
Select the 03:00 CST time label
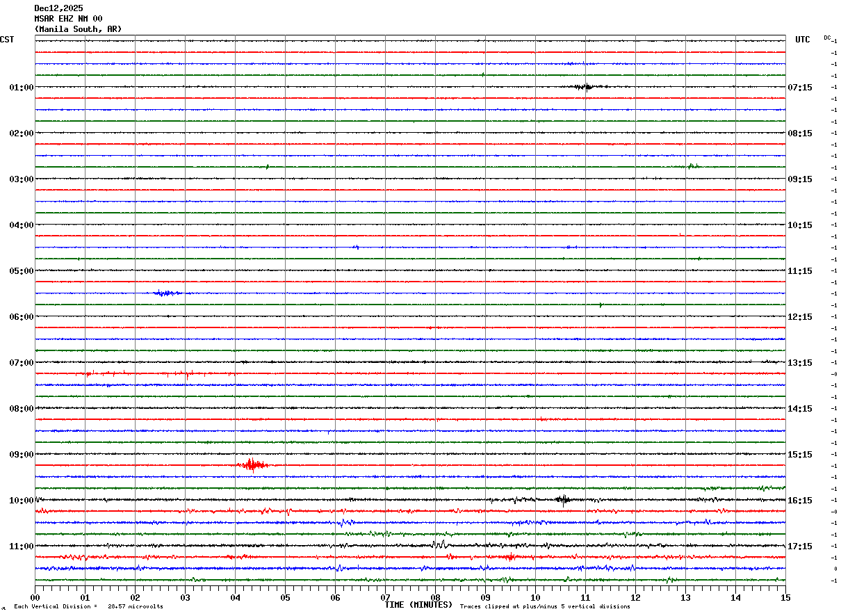click(x=21, y=179)
